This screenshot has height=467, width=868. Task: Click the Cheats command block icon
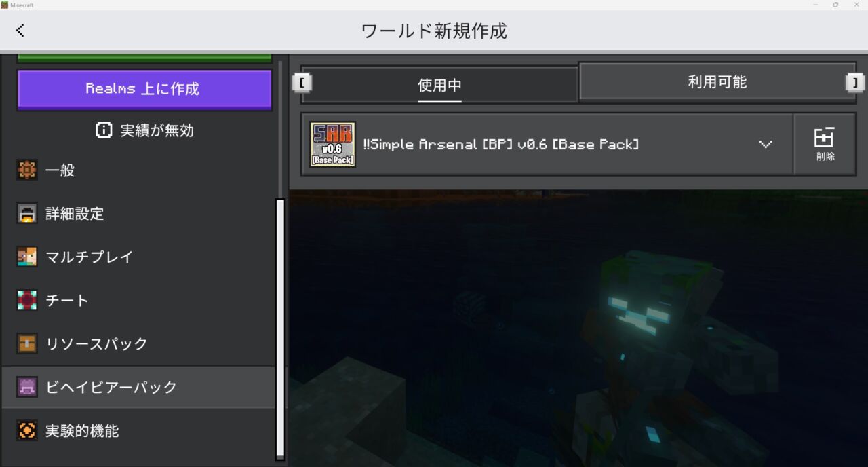(x=27, y=301)
